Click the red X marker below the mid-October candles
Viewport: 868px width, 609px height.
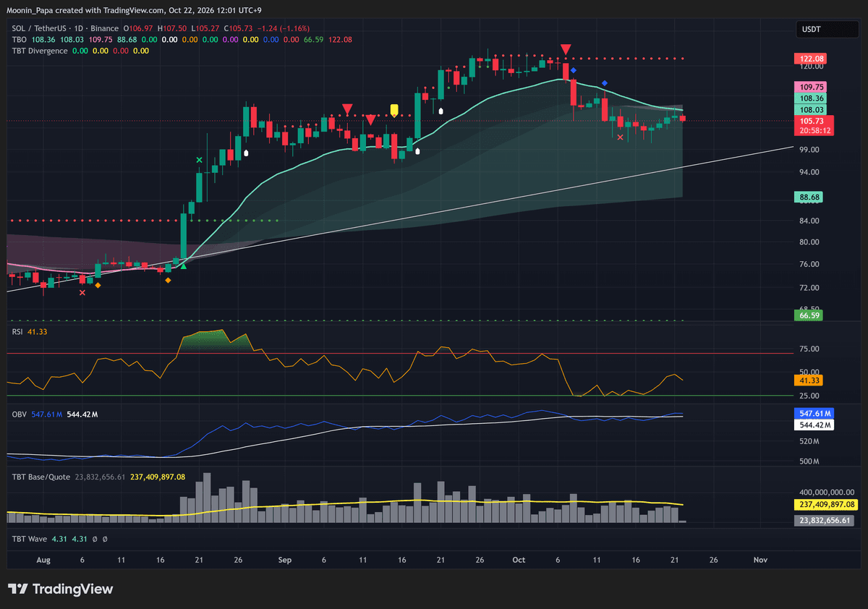pyautogui.click(x=620, y=137)
